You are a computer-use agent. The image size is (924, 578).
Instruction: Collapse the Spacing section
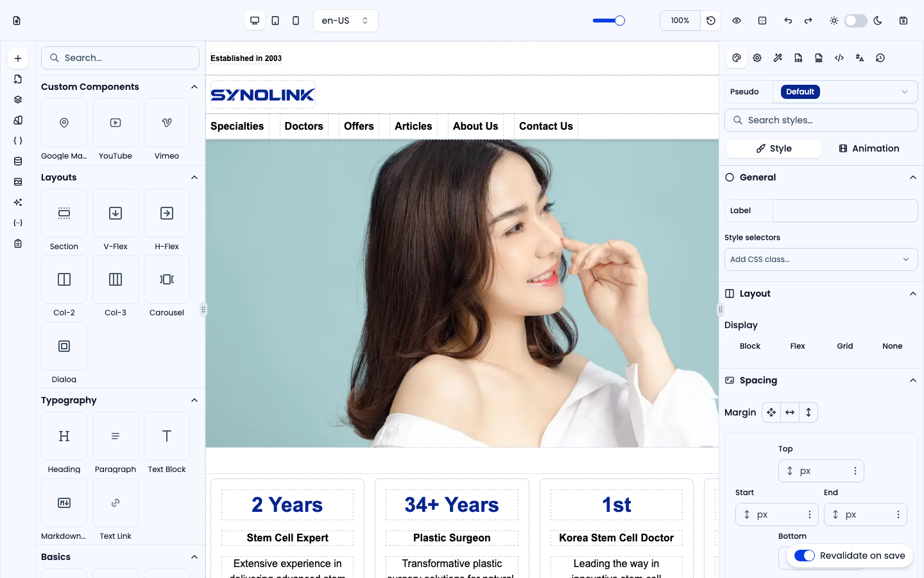[913, 380]
